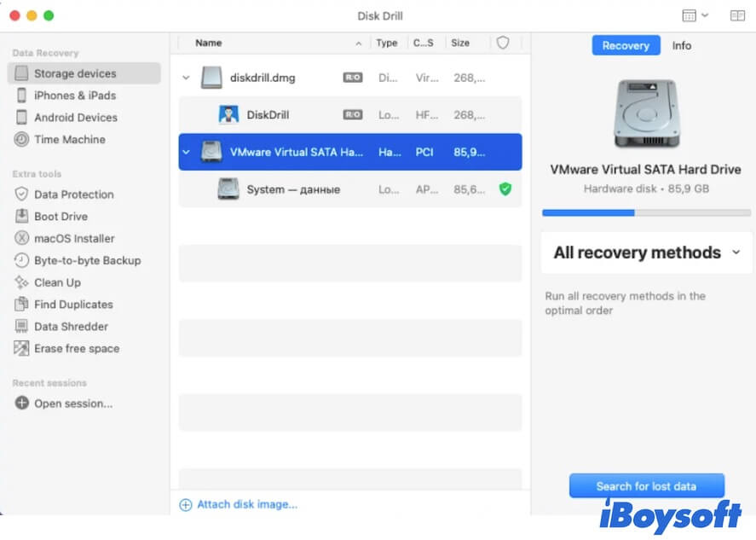Open Data Protection tool

[x=74, y=195]
